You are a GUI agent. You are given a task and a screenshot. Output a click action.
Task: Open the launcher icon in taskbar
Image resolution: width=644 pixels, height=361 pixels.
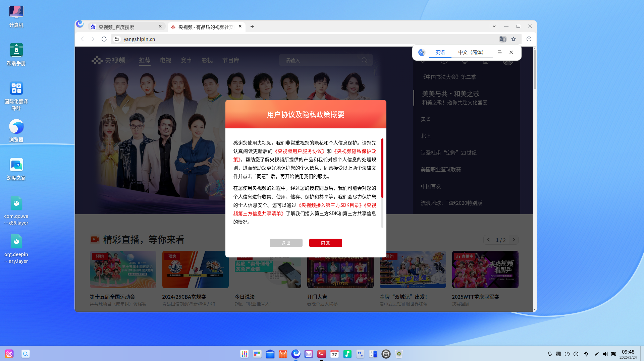pos(9,354)
